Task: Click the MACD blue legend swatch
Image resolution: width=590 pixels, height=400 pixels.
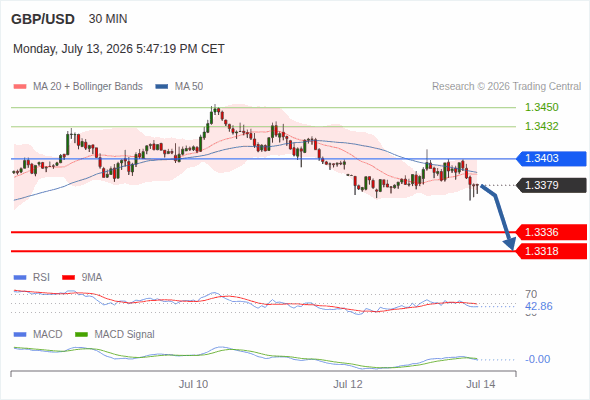Action: (20, 335)
